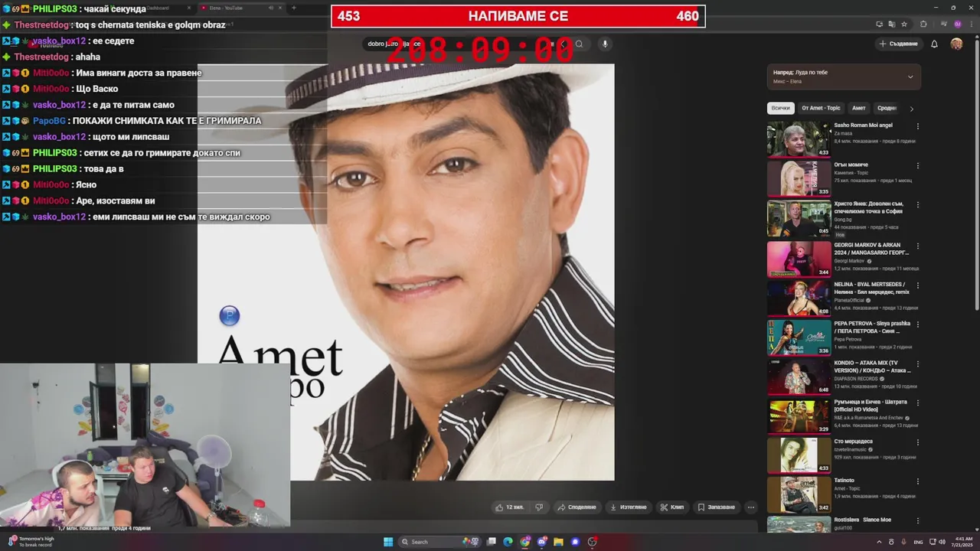Open the 'Огън момиче' video title
This screenshot has height=551, width=980.
(x=851, y=165)
